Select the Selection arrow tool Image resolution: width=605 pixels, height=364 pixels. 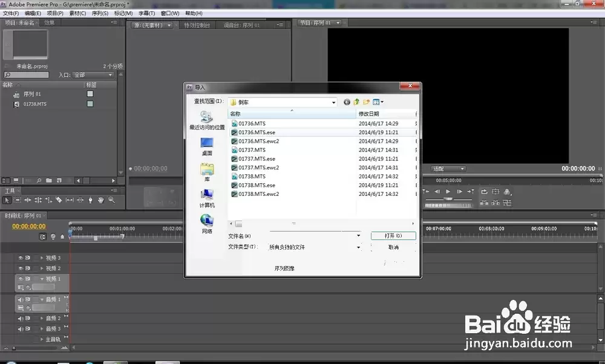click(x=7, y=200)
